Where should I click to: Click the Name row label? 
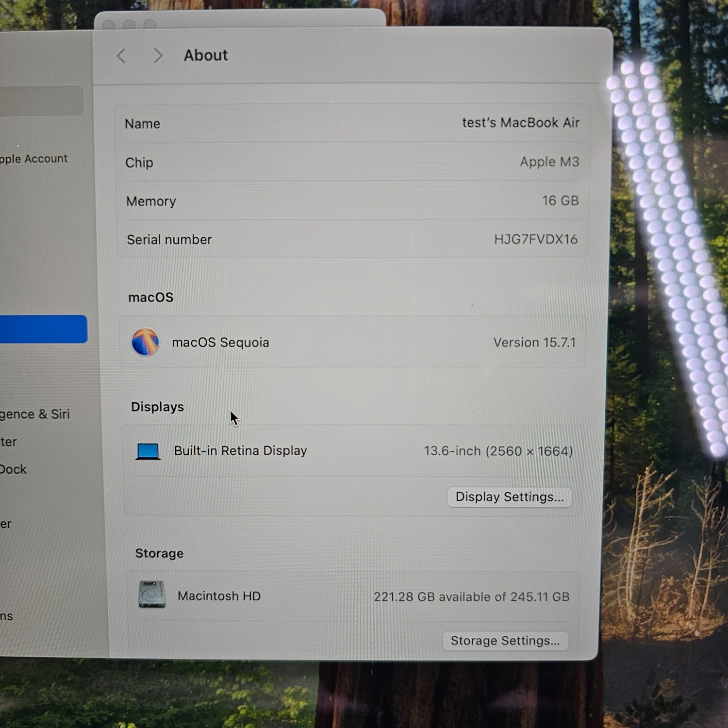(142, 124)
